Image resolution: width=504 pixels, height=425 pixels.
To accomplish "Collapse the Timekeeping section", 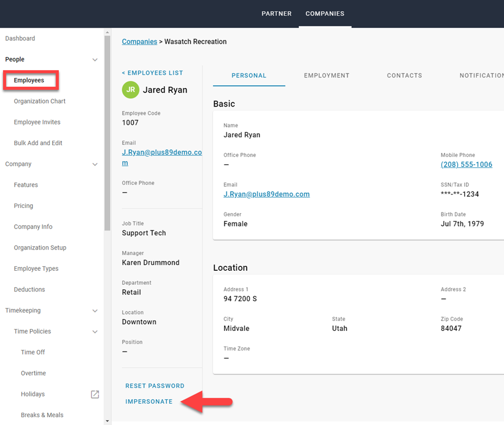I will pyautogui.click(x=95, y=310).
